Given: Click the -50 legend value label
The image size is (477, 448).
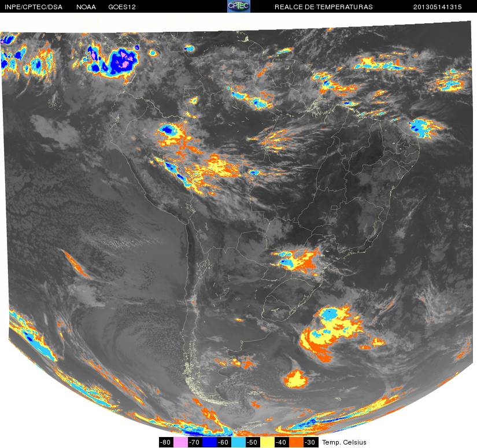Looking at the screenshot, I should point(253,442).
